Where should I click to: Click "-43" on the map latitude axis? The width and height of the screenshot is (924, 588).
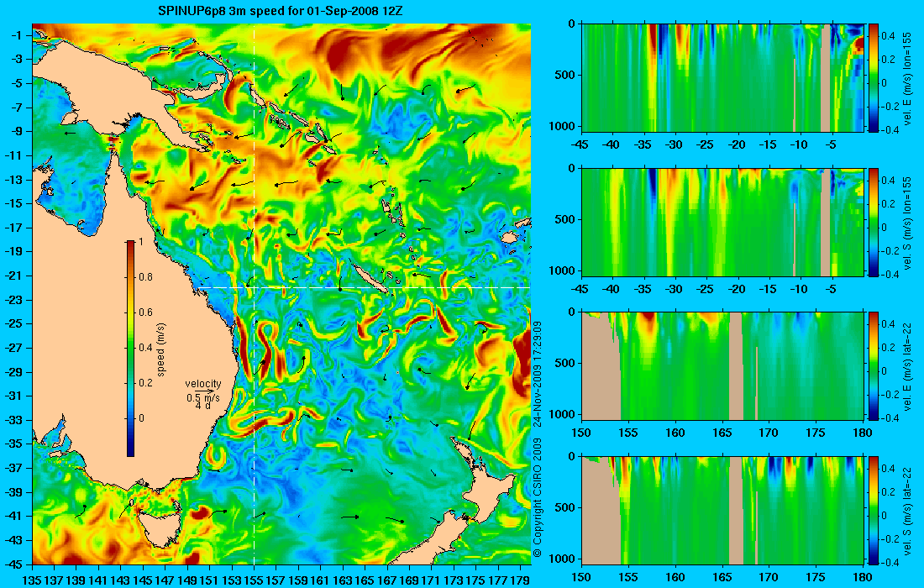(x=13, y=540)
